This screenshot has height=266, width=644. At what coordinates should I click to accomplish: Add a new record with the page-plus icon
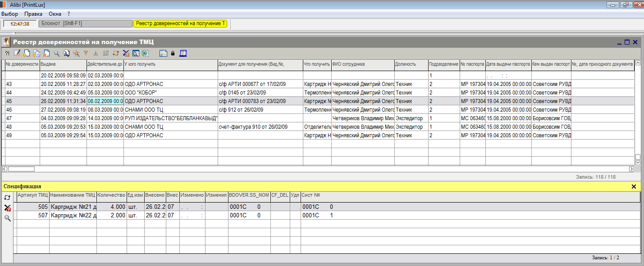pyautogui.click(x=27, y=54)
